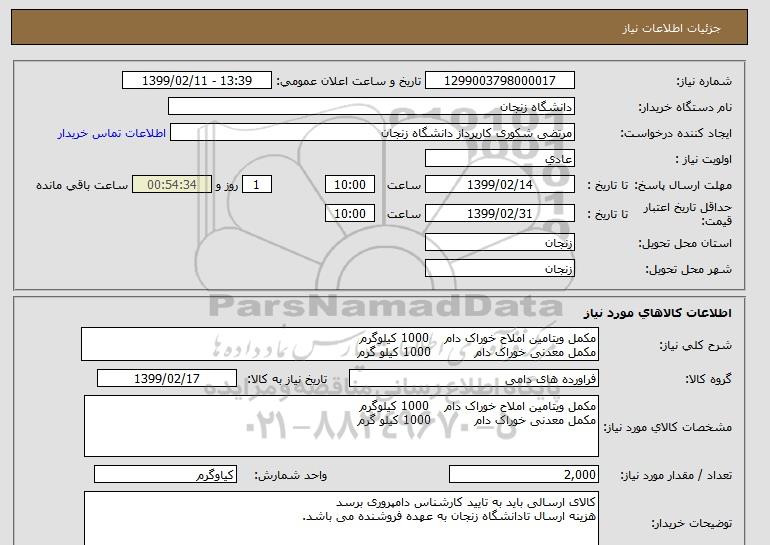This screenshot has height=545, width=770.
Task: Select the label تعداد / مقدار مورد نیاز
Action: point(676,475)
